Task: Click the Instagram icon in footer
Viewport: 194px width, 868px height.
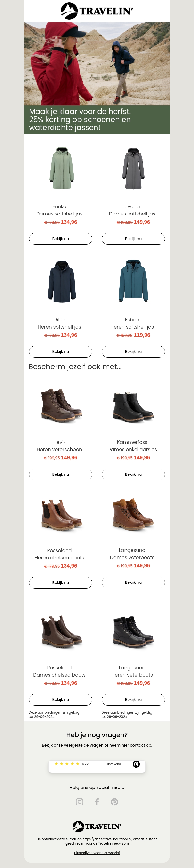Action: [80, 802]
